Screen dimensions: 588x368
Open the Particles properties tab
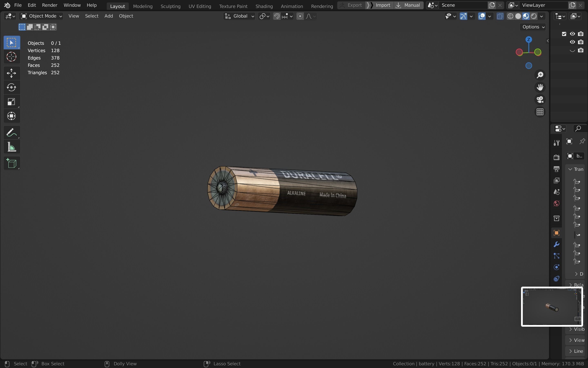pyautogui.click(x=556, y=256)
